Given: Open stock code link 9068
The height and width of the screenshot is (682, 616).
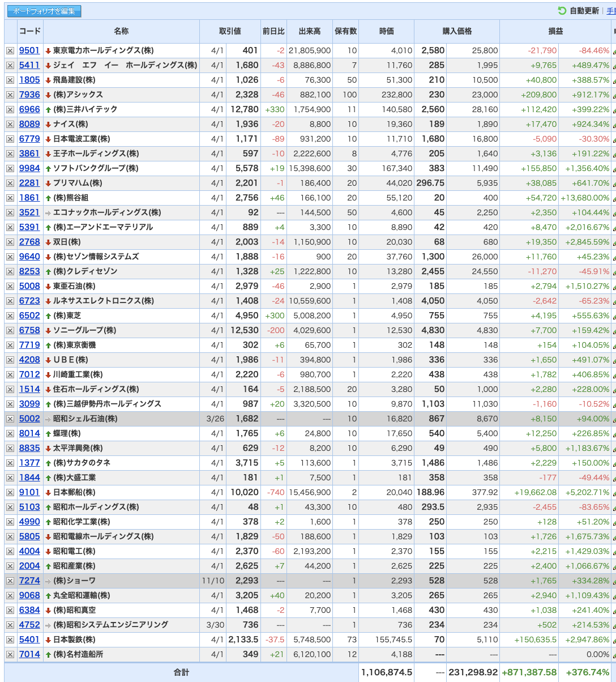Looking at the screenshot, I should [x=29, y=595].
